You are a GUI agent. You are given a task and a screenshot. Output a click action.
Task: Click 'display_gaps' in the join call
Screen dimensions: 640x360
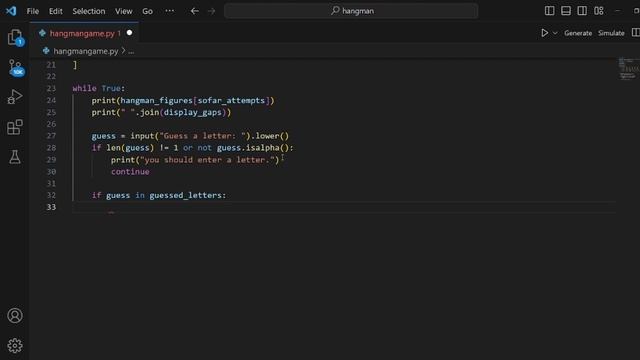pyautogui.click(x=193, y=112)
